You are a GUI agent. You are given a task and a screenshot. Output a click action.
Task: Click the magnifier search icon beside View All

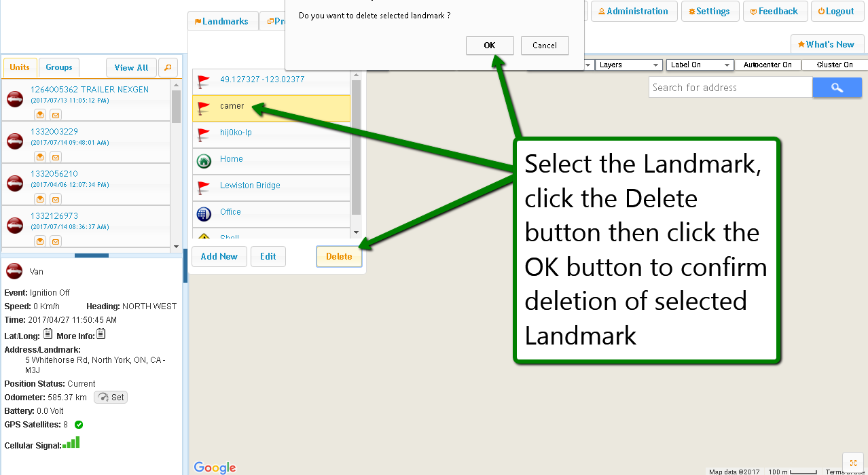click(168, 68)
